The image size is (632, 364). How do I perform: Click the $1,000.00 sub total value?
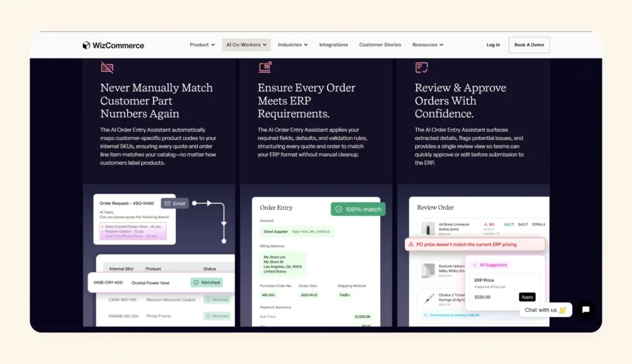pos(362,316)
